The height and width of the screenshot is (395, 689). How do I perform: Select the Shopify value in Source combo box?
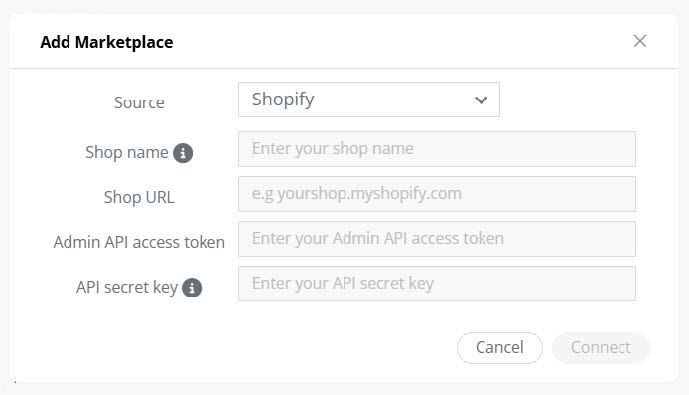click(x=369, y=99)
